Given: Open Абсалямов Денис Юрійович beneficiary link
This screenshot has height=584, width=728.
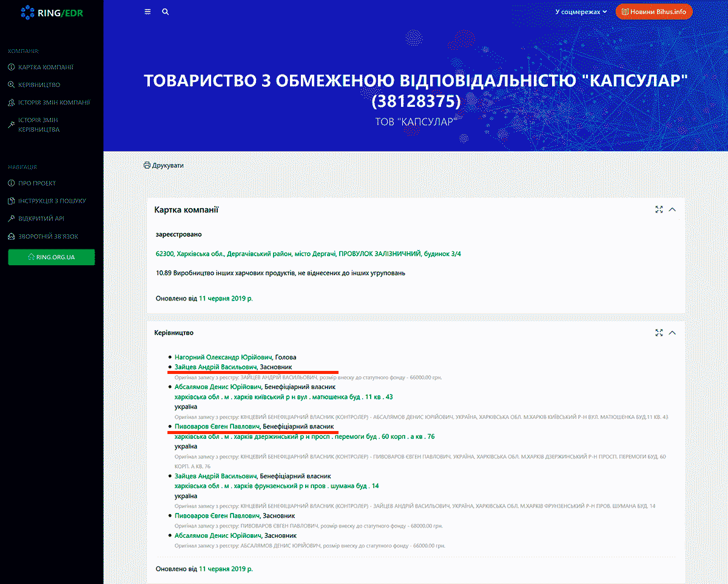Looking at the screenshot, I should pyautogui.click(x=218, y=387).
